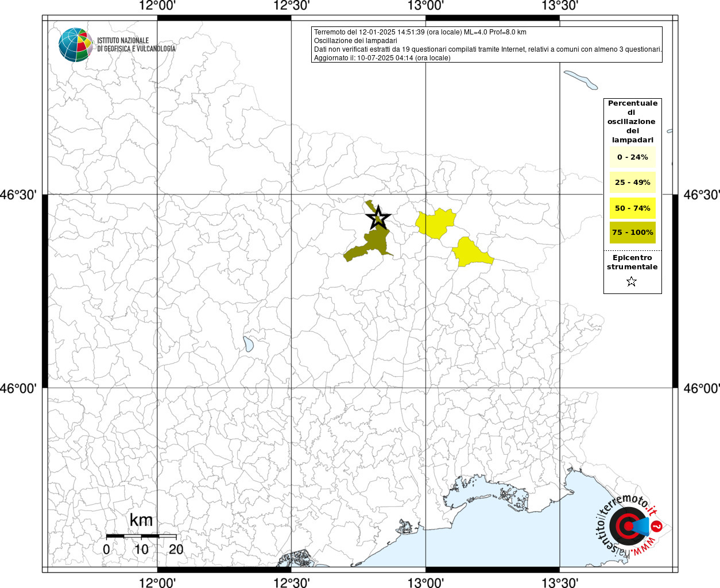720x588 pixels.
Task: Click the legend title 'Percentuale di oscillazione'
Action: pyautogui.click(x=633, y=122)
